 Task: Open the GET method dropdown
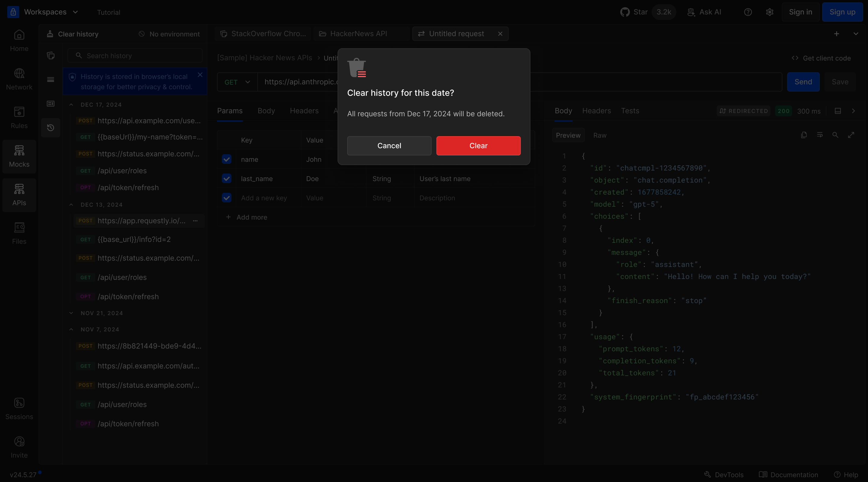click(237, 82)
